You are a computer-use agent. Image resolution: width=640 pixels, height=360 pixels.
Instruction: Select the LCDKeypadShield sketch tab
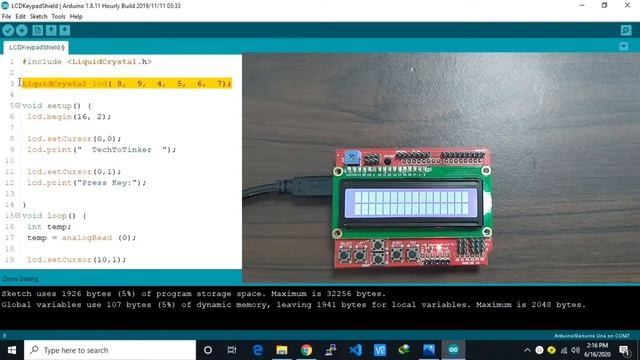coord(36,47)
